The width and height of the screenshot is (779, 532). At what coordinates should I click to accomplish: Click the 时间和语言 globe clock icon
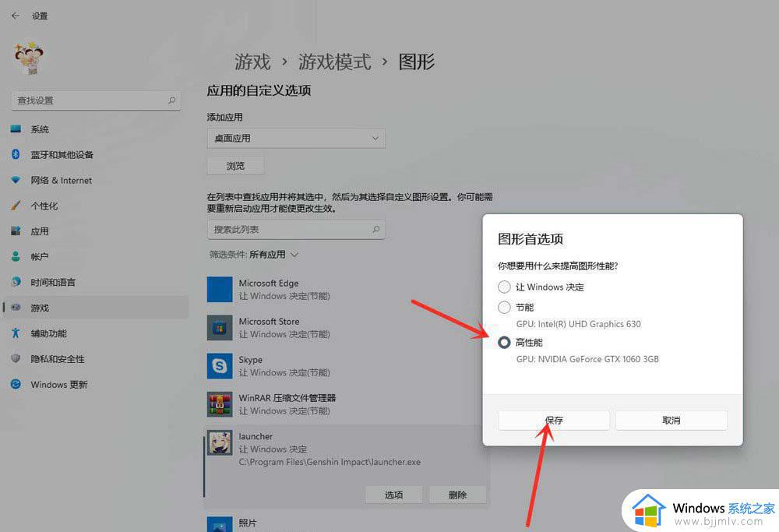point(16,282)
